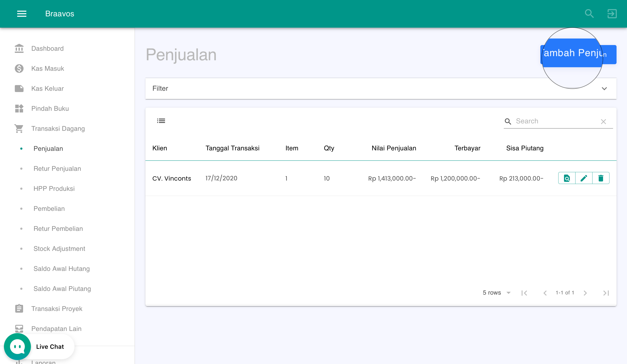The image size is (627, 364).
Task: Click inside the table search input field
Action: 547,121
